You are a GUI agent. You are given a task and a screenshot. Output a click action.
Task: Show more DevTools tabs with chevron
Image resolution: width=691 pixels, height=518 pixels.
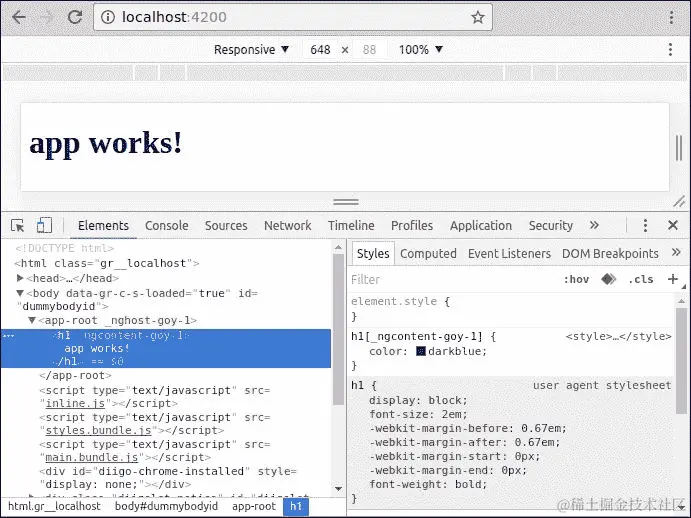click(x=594, y=225)
